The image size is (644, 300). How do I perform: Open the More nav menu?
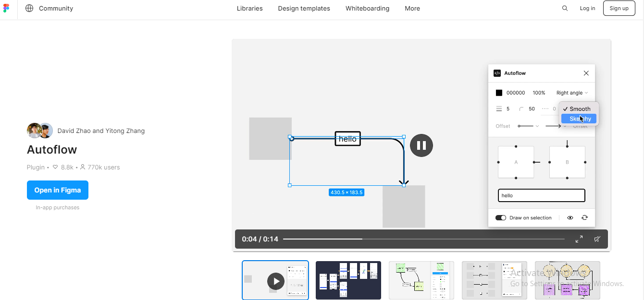tap(412, 8)
